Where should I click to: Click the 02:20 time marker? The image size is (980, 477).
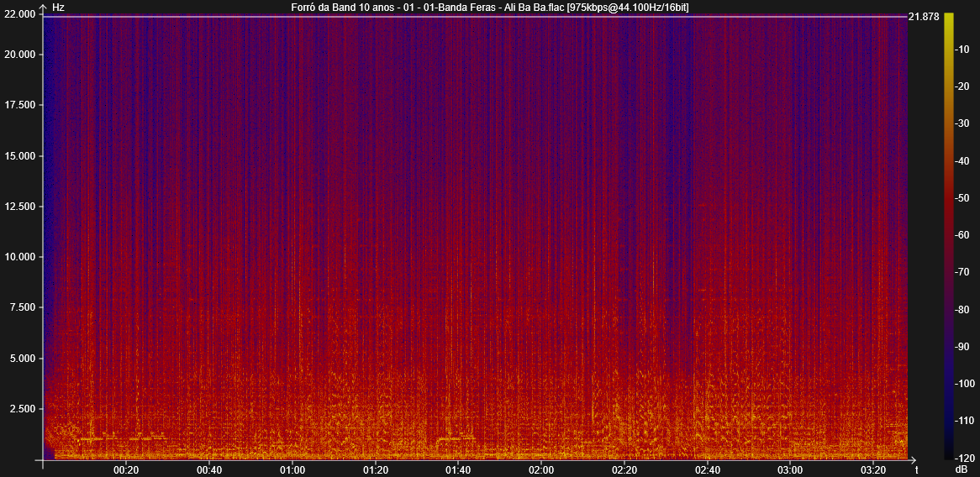pos(624,469)
